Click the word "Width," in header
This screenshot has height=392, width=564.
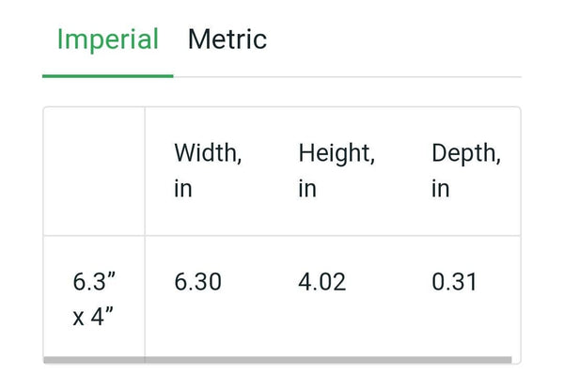pos(208,153)
